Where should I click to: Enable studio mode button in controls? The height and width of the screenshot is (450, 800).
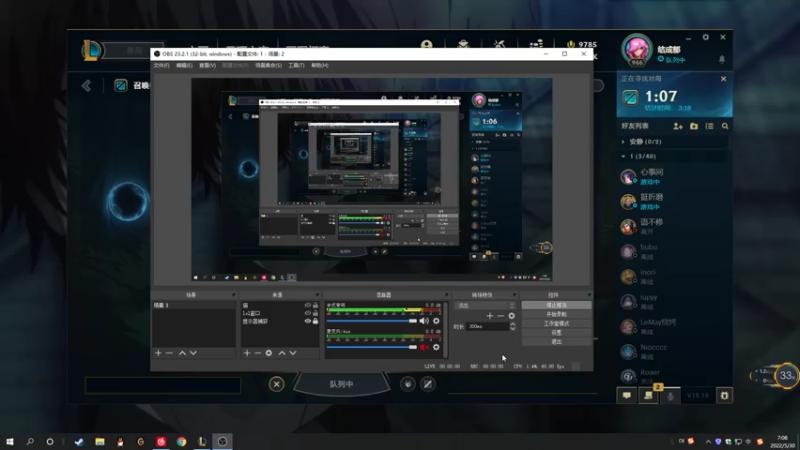(x=556, y=323)
